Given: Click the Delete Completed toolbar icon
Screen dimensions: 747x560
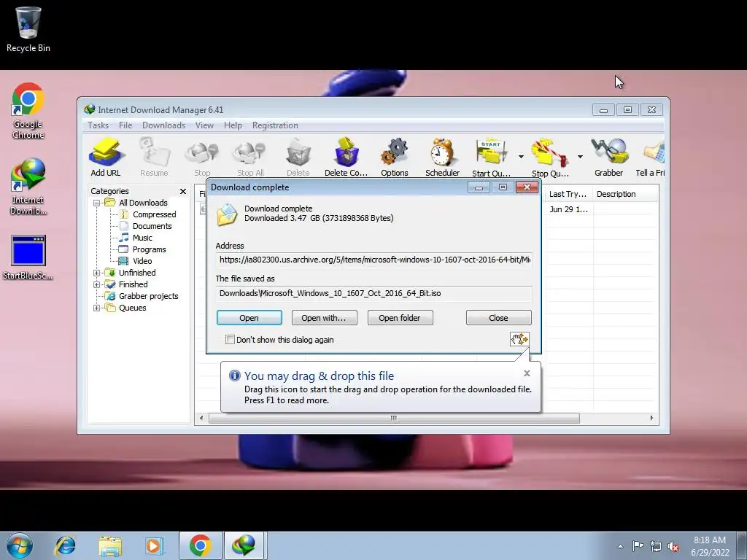Looking at the screenshot, I should click(346, 157).
